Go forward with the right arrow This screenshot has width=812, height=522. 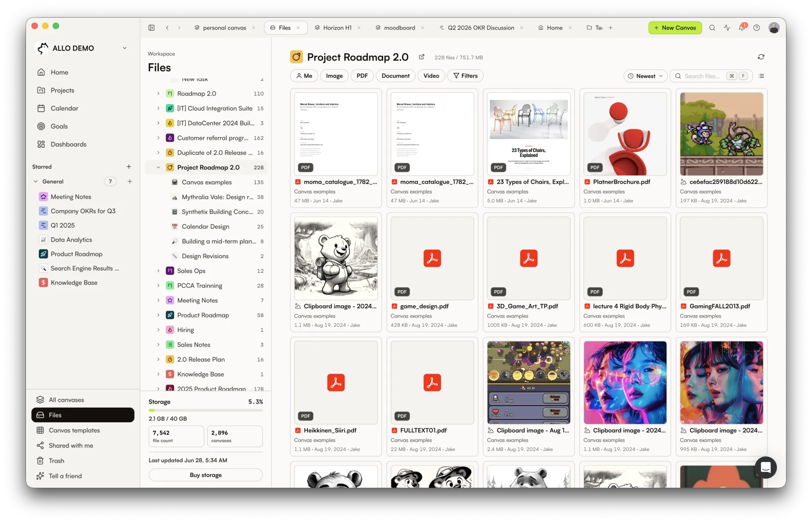tap(179, 28)
